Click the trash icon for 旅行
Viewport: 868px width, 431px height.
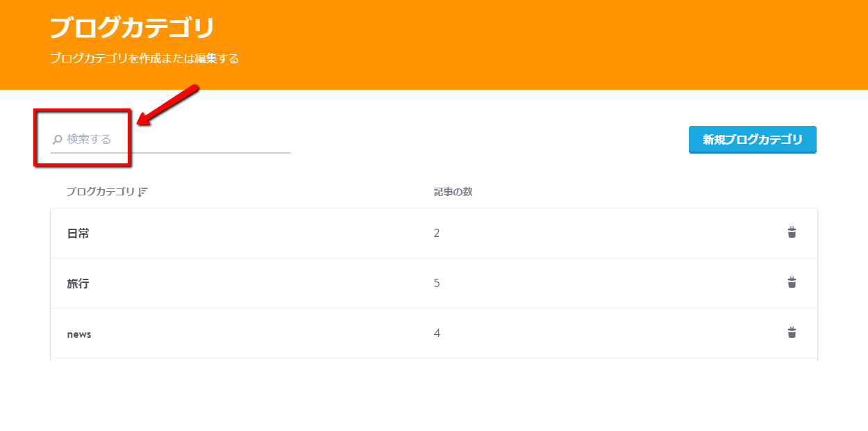point(792,283)
